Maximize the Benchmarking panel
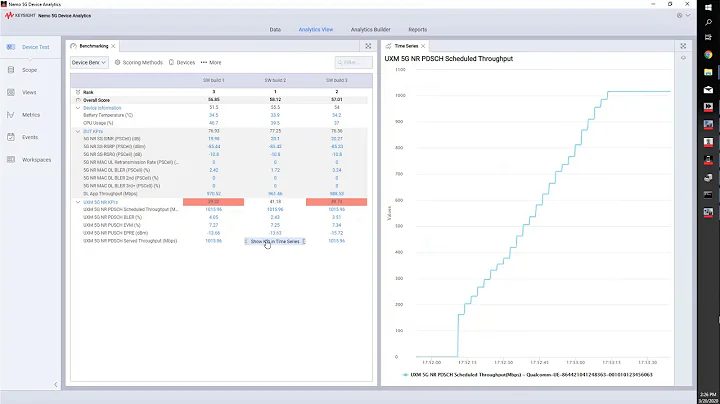 tap(368, 46)
